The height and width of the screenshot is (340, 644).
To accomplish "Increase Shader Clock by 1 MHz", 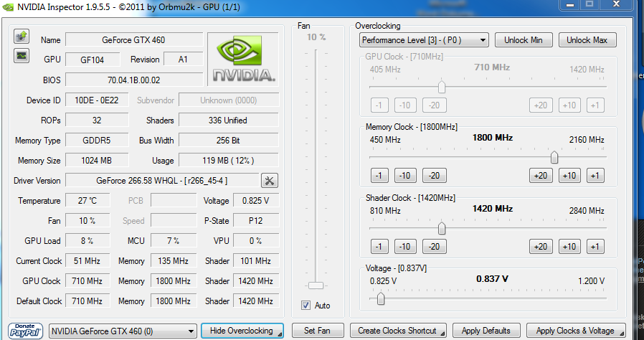I will pyautogui.click(x=595, y=246).
